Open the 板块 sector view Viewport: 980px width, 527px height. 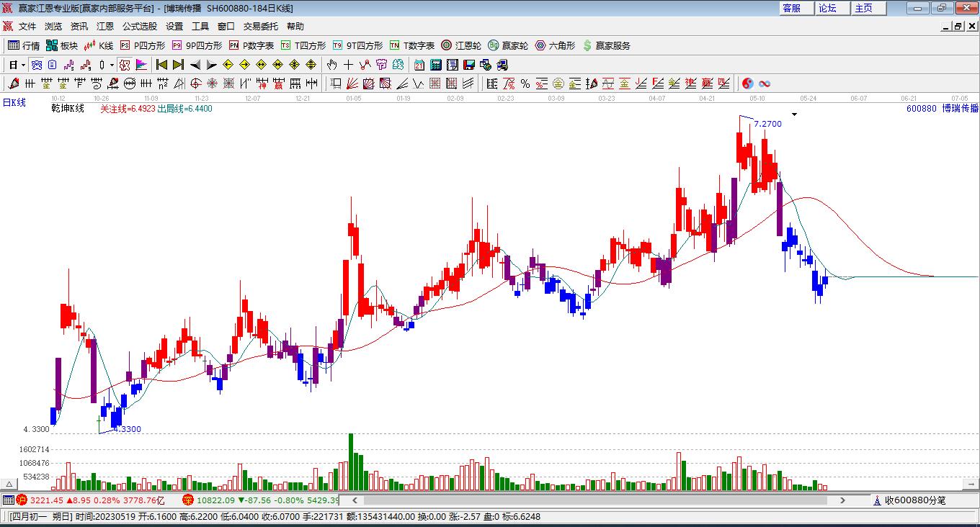(x=62, y=45)
